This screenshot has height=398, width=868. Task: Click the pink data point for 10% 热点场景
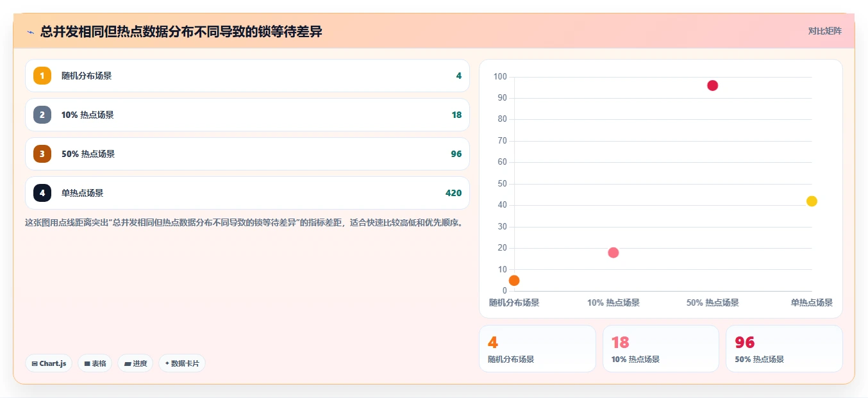tap(613, 253)
